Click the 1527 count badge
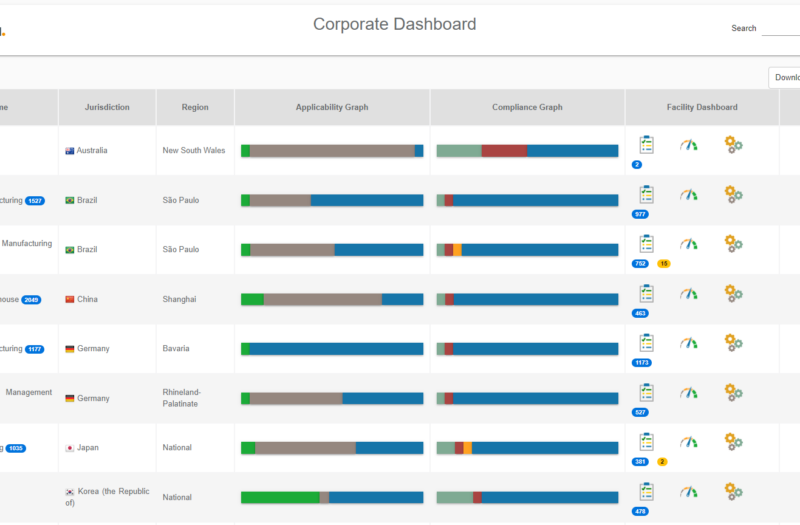 click(35, 201)
